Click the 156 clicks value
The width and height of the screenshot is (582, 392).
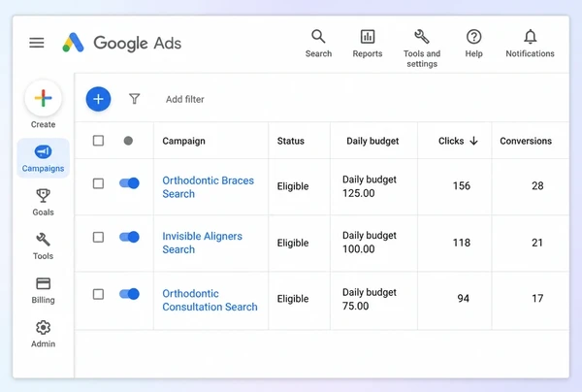(462, 186)
